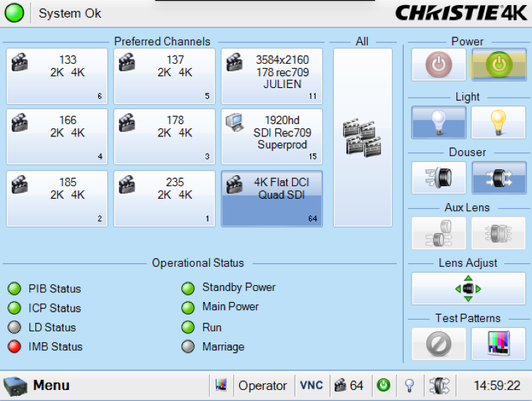
Task: Select the 3584x2160 JULIEN channel
Action: click(272, 76)
